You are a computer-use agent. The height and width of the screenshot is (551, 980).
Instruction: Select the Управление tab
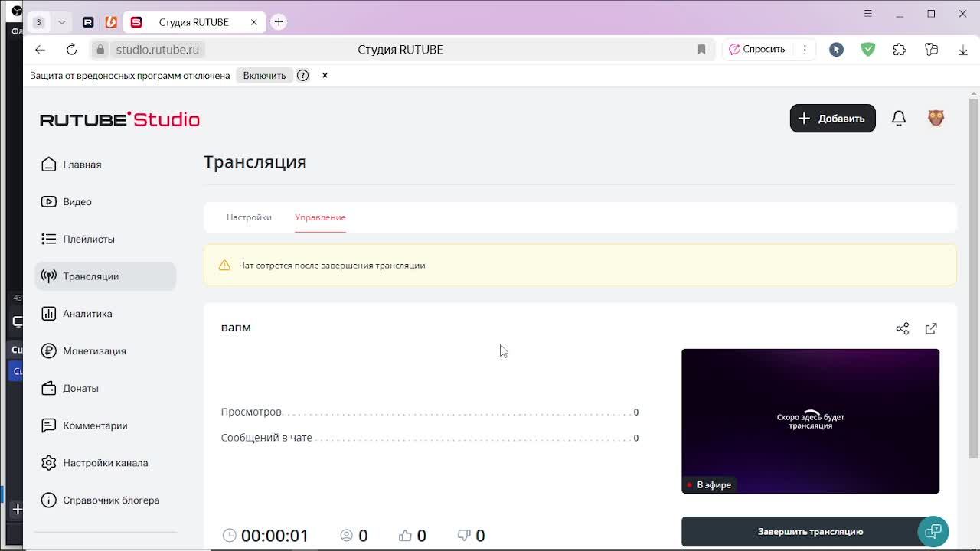pyautogui.click(x=320, y=217)
